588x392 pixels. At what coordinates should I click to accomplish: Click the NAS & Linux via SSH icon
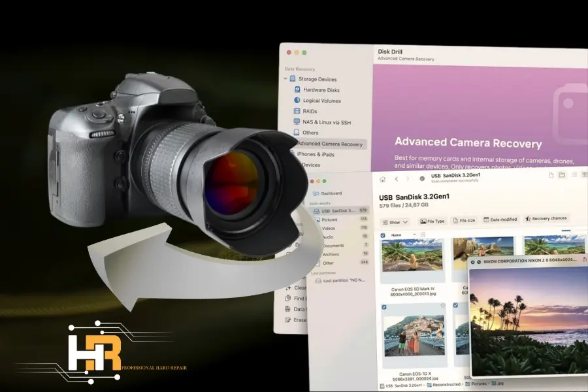click(x=297, y=122)
